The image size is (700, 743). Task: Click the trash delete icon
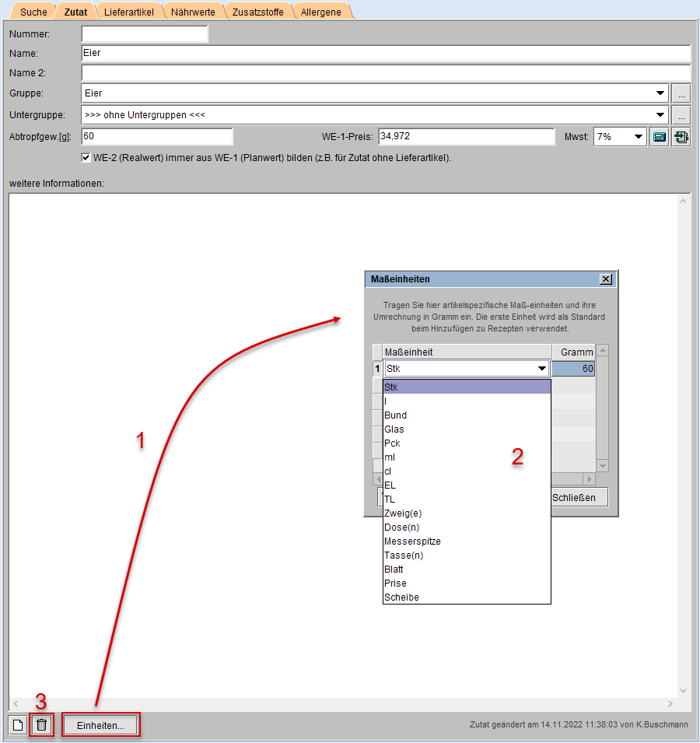(42, 725)
